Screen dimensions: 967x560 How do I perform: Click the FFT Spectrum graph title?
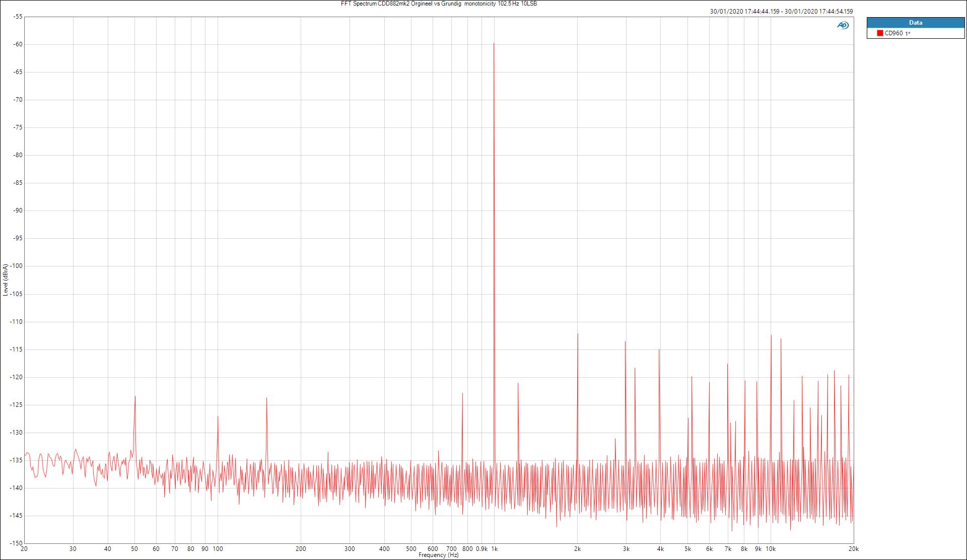pos(438,4)
